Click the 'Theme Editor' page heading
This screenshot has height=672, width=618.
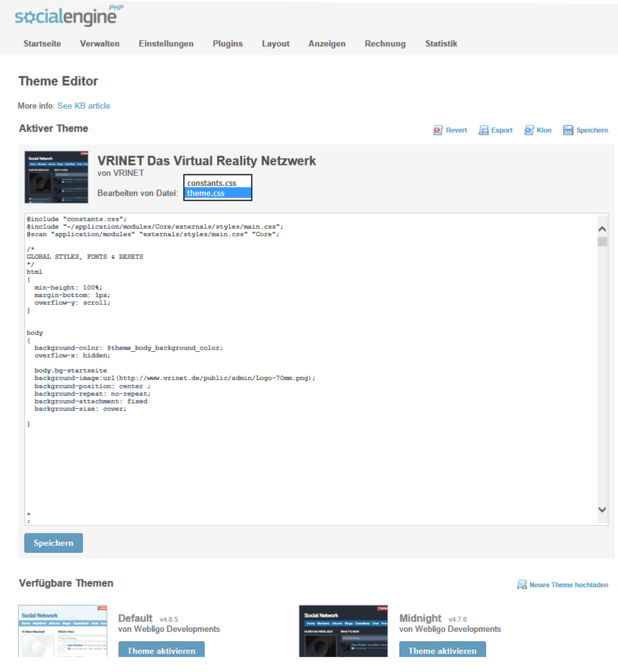tap(58, 81)
